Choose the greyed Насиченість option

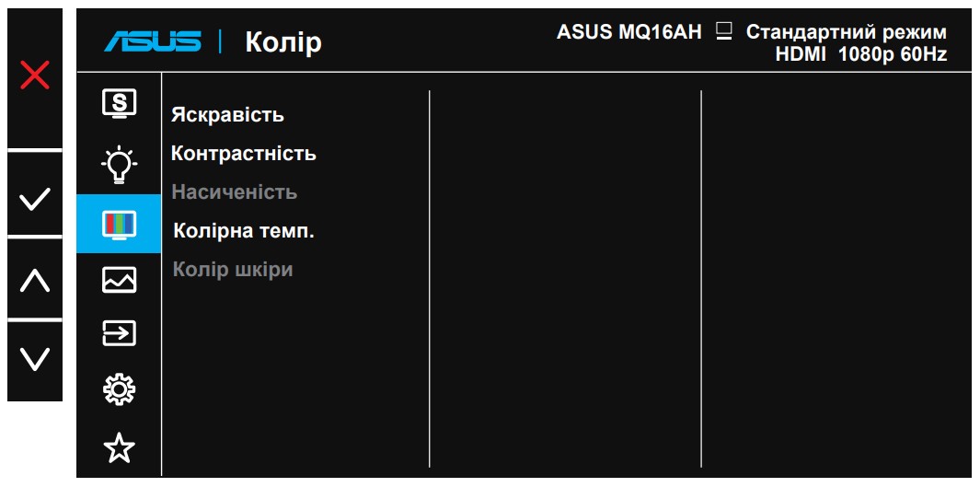coord(234,192)
